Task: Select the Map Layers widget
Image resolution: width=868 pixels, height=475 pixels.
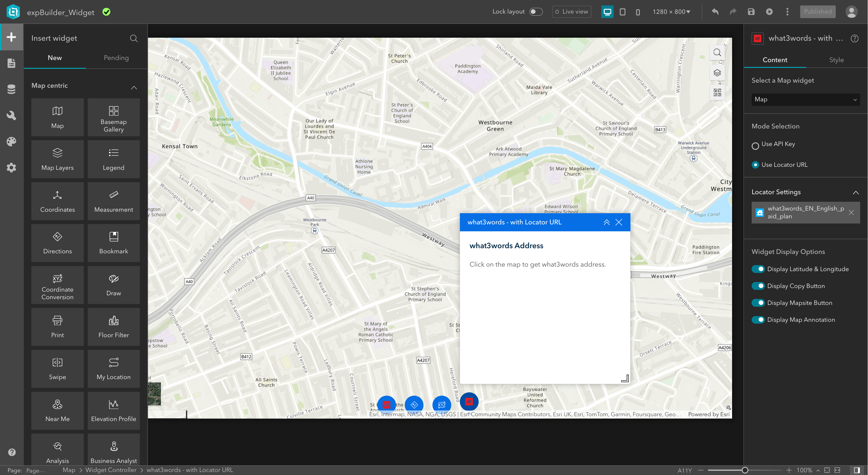Action: click(x=57, y=159)
